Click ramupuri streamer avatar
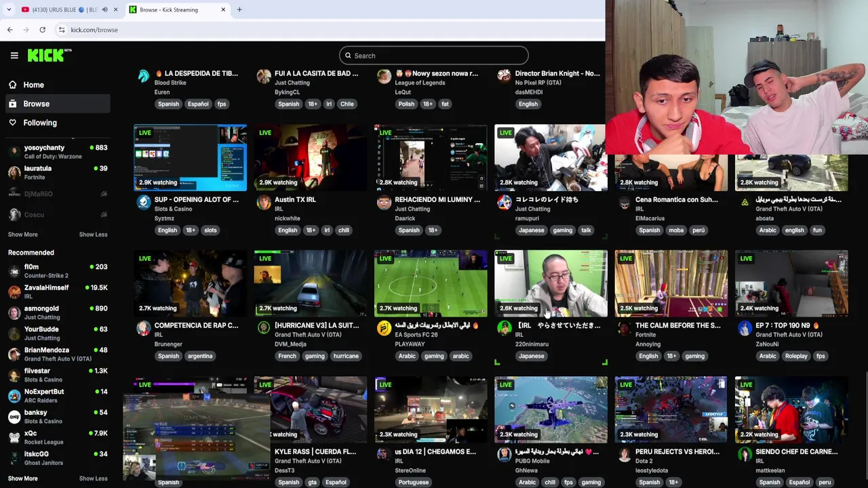The height and width of the screenshot is (488, 868). point(504,202)
